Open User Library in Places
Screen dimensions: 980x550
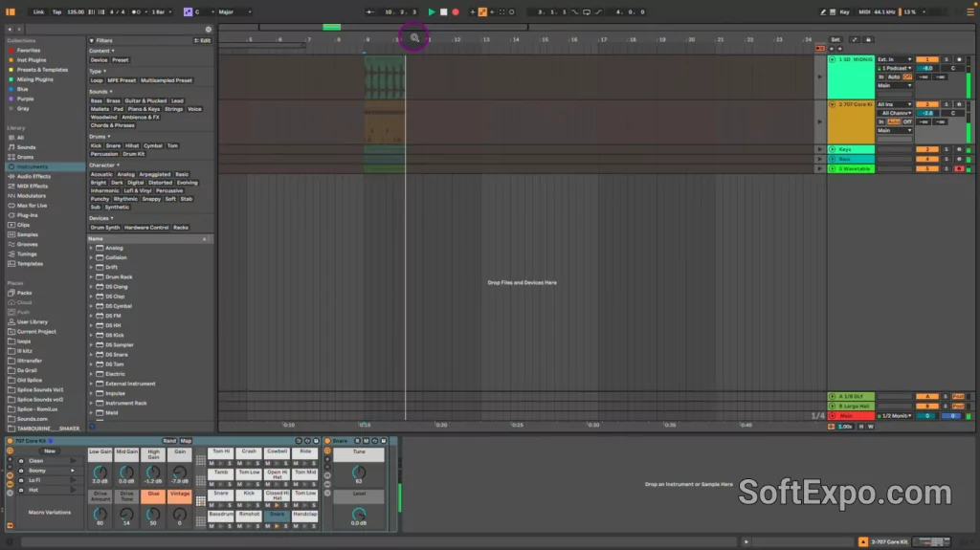(x=33, y=322)
